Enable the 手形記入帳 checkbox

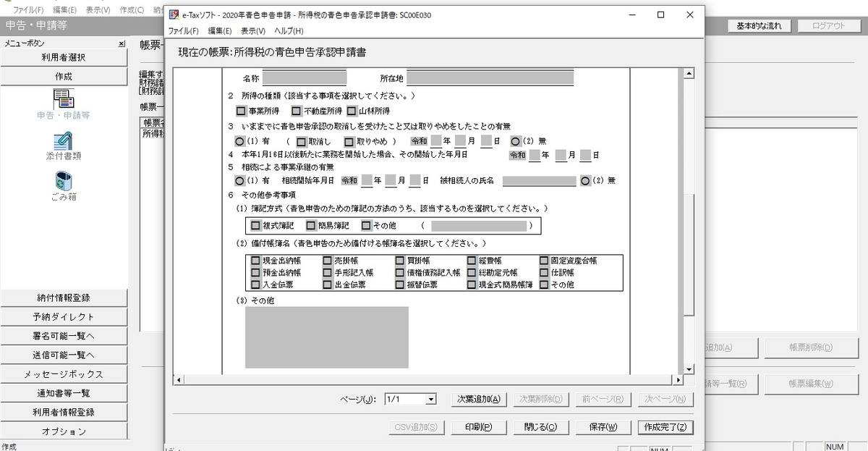click(327, 273)
